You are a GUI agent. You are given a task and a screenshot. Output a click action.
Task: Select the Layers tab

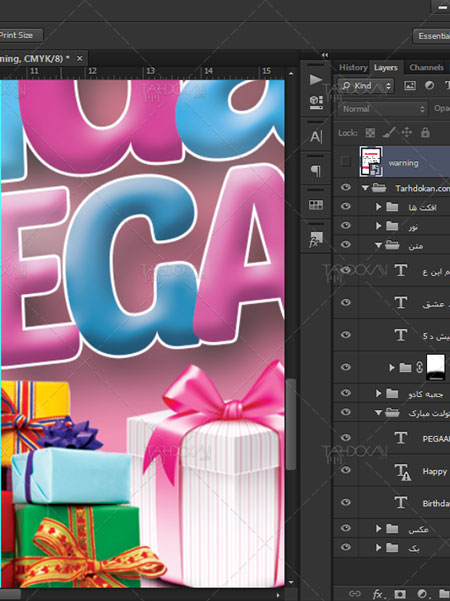click(x=386, y=68)
